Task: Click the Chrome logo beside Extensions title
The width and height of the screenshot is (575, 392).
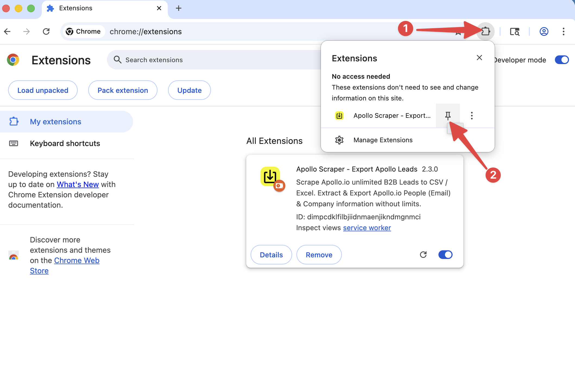Action: pyautogui.click(x=13, y=60)
